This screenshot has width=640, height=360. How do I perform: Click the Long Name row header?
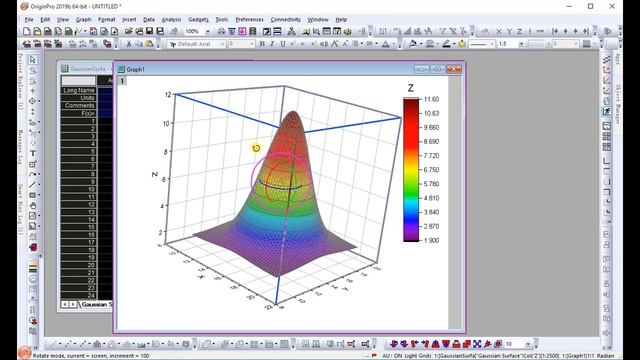click(78, 90)
